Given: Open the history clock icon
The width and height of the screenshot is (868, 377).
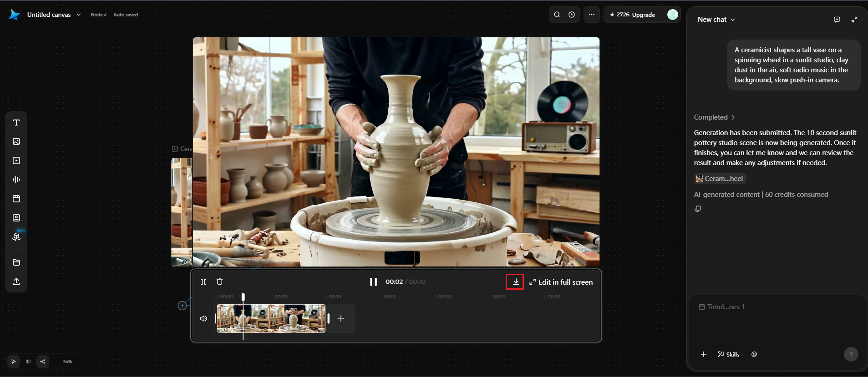Looking at the screenshot, I should click(x=572, y=15).
